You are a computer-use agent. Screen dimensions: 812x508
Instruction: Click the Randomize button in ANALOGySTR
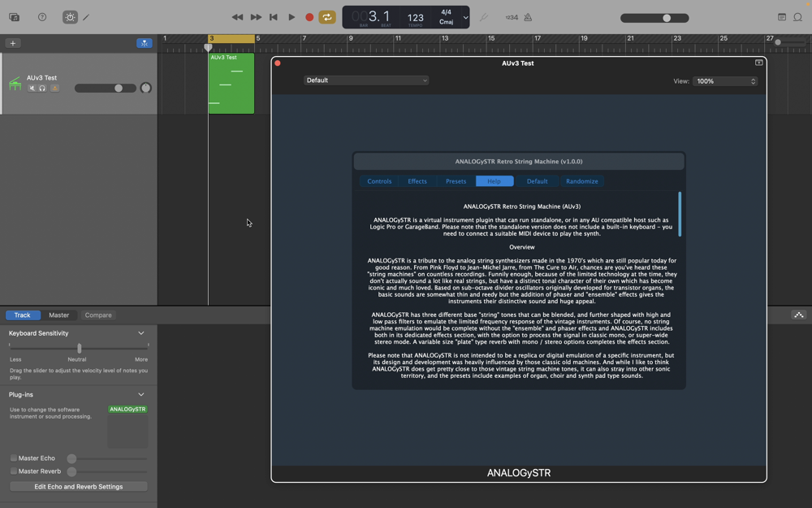[581, 181]
